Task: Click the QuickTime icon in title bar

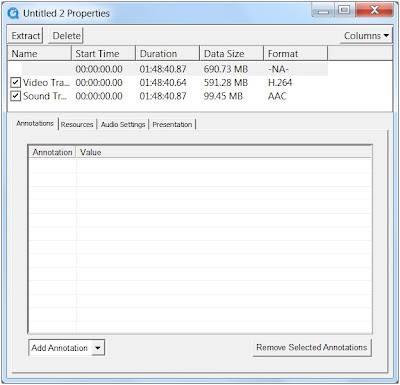Action: [13, 13]
